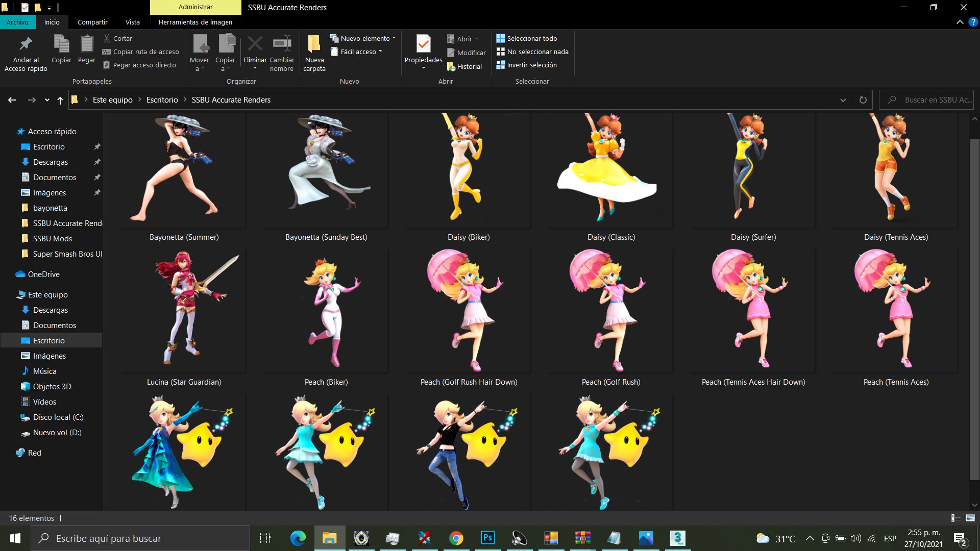Click the Cortar scissors icon
Screen dimensions: 980x551
[x=107, y=38]
